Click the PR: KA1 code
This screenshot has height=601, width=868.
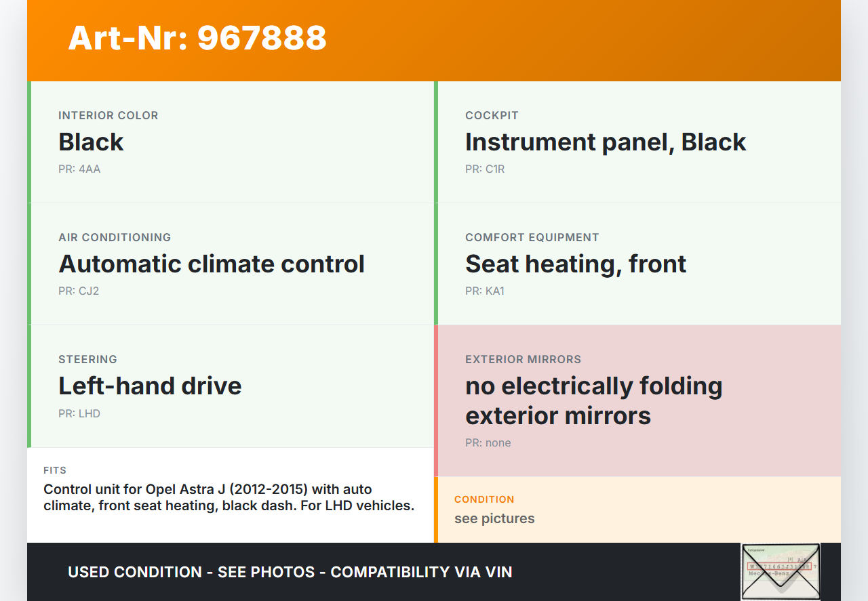click(x=485, y=291)
